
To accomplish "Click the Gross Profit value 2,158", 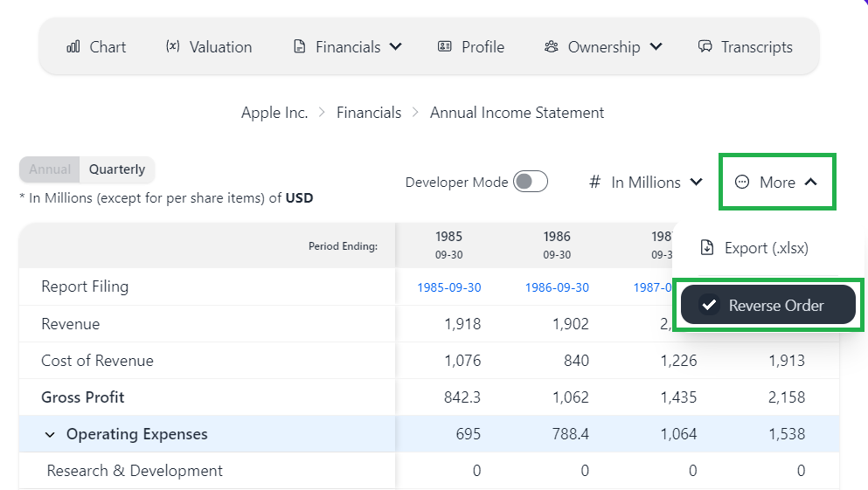I will pos(787,397).
